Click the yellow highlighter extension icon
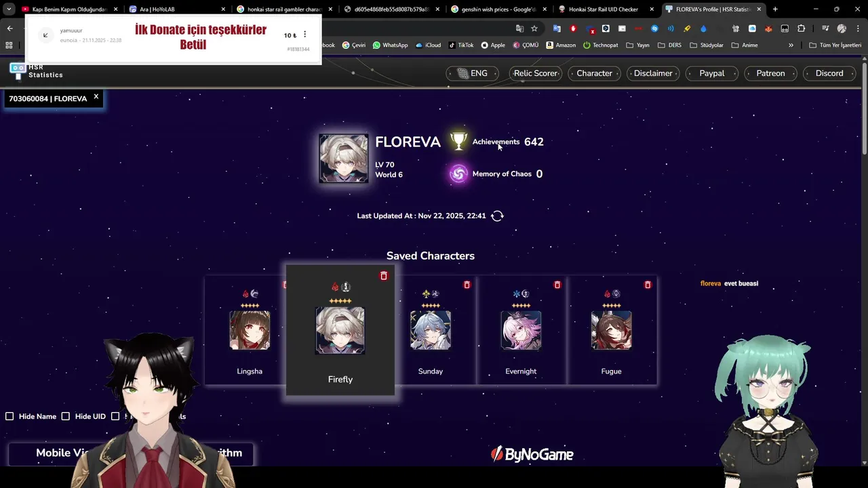The image size is (868, 488). tap(687, 28)
